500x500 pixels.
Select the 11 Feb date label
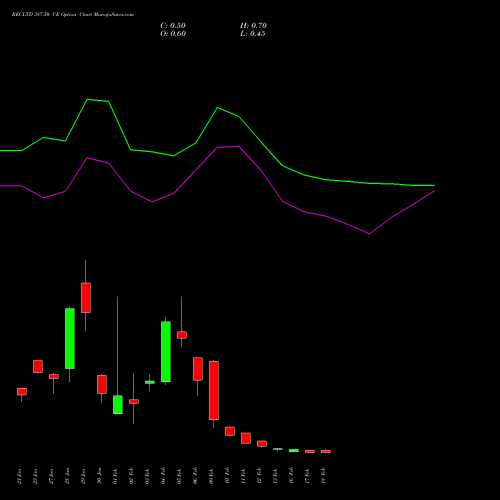pyautogui.click(x=243, y=476)
